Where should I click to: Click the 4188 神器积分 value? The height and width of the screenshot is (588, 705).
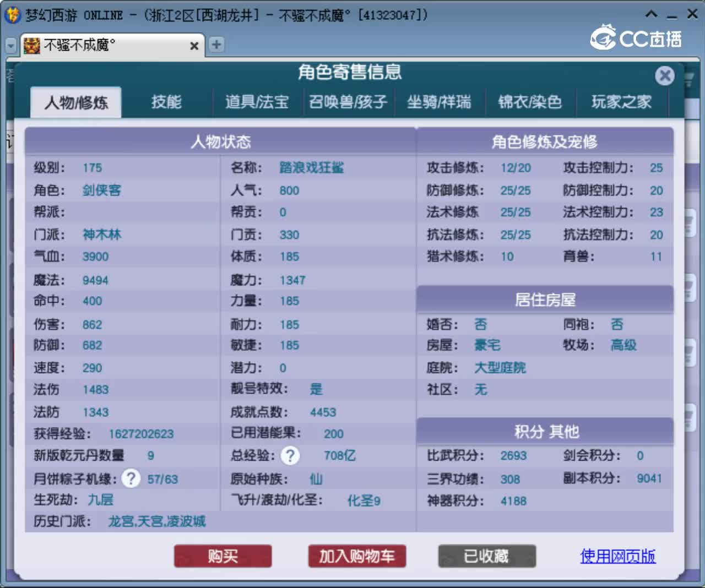513,501
